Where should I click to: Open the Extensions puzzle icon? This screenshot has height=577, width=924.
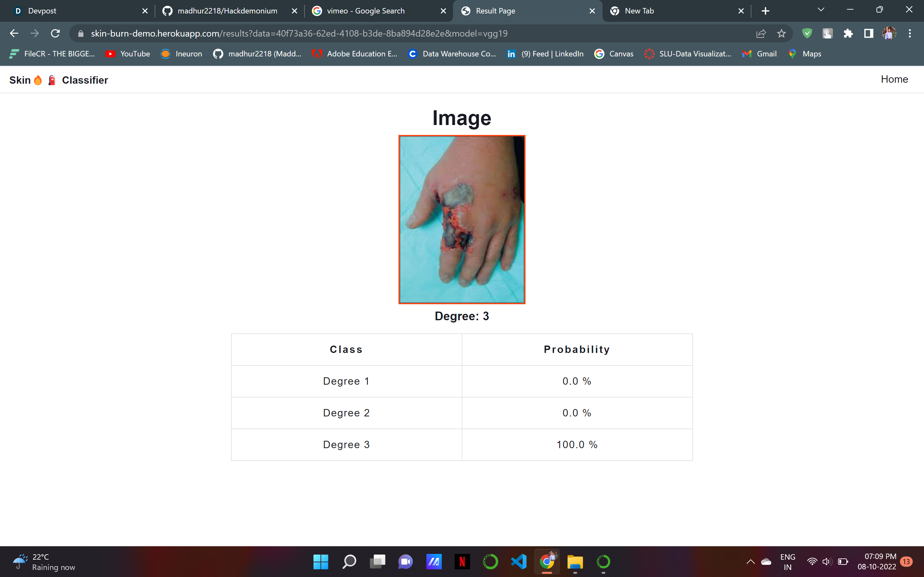[848, 34]
